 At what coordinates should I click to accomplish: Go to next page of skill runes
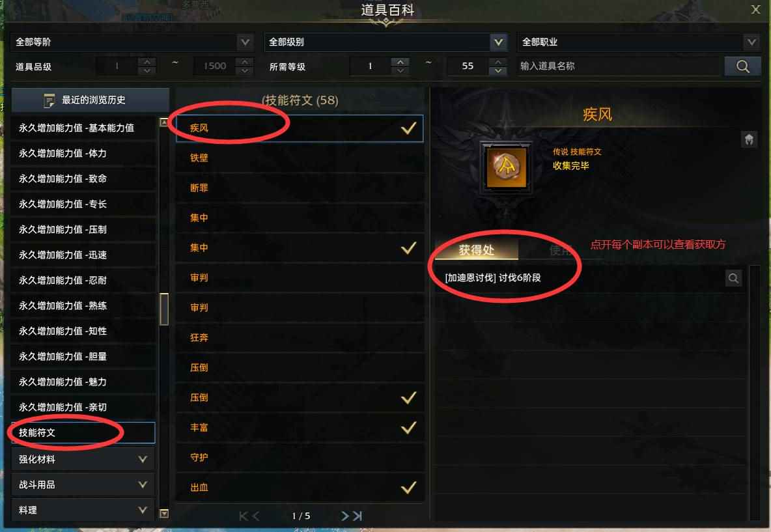click(345, 516)
